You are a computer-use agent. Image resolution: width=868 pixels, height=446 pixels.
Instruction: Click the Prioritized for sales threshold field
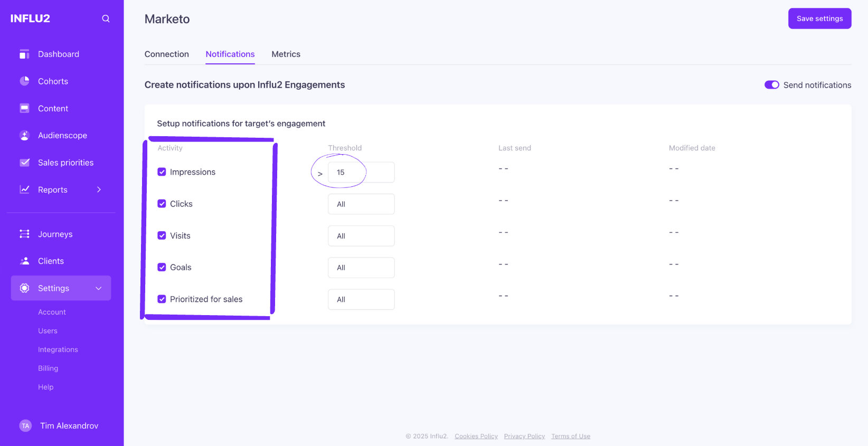(x=361, y=299)
